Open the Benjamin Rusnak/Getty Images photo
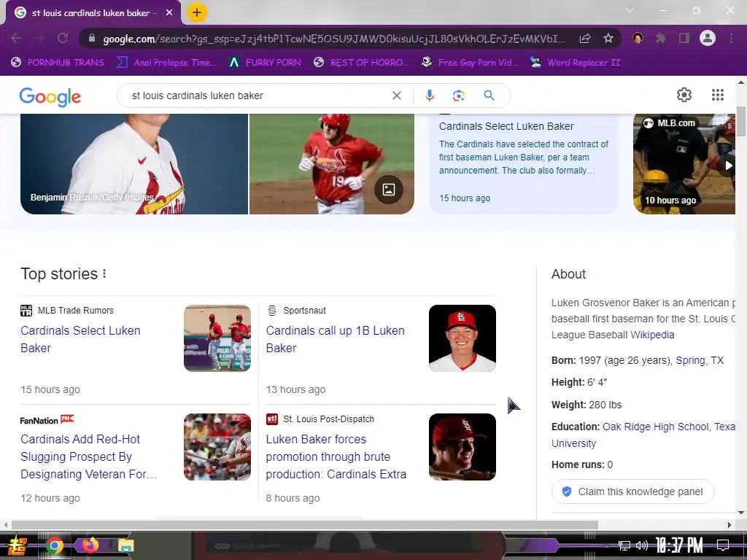The height and width of the screenshot is (560, 747). pyautogui.click(x=134, y=164)
